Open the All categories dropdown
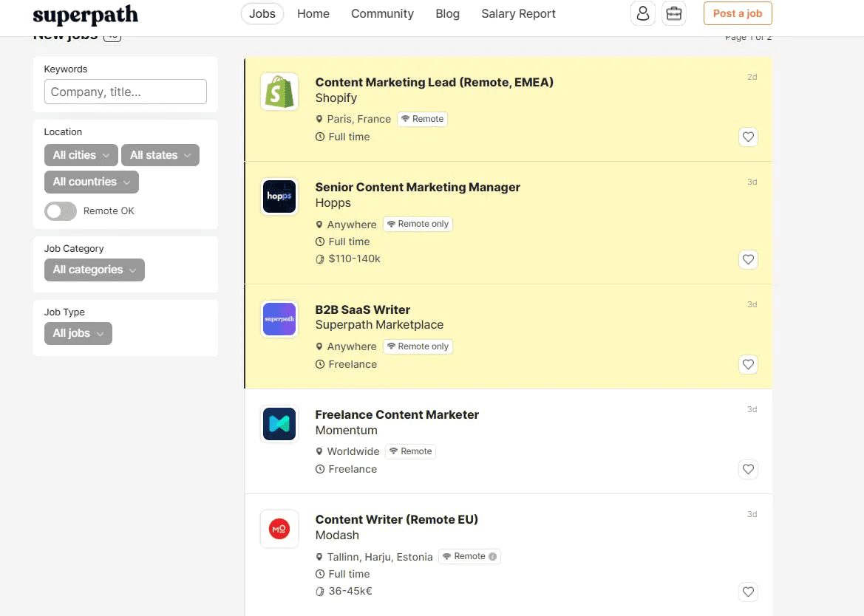Viewport: 864px width, 616px height. click(94, 270)
